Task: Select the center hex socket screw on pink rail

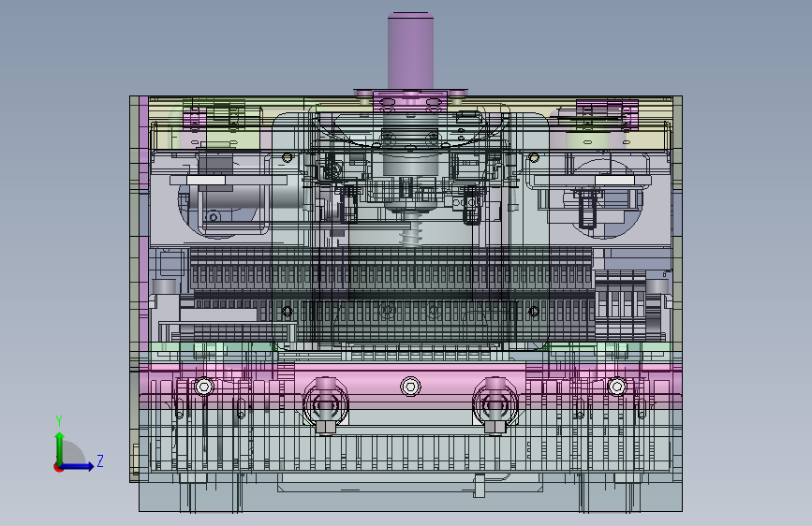Action: point(410,387)
